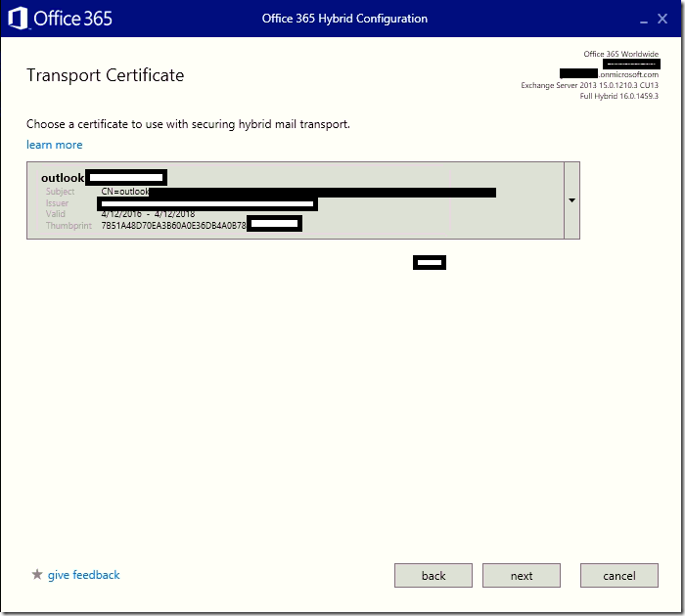
Task: Click the Office 365 Hybrid Configuration title
Action: (344, 19)
